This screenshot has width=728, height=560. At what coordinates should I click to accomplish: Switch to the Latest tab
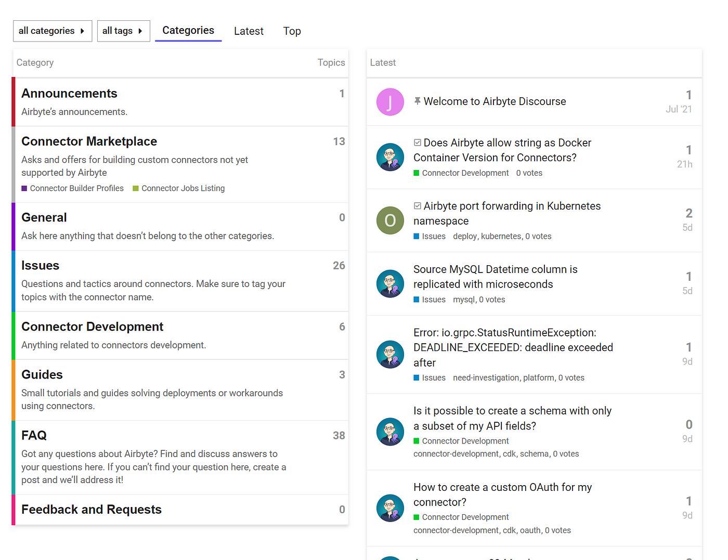(x=249, y=31)
